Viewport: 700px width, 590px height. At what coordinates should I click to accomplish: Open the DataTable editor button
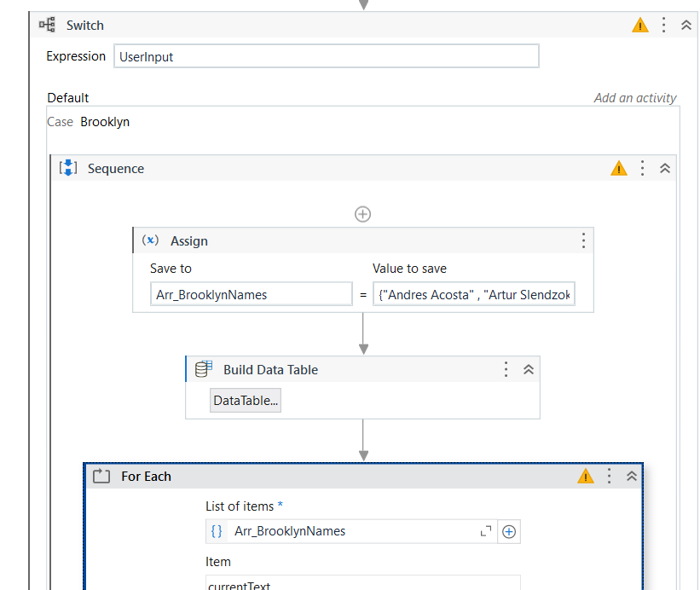(245, 400)
